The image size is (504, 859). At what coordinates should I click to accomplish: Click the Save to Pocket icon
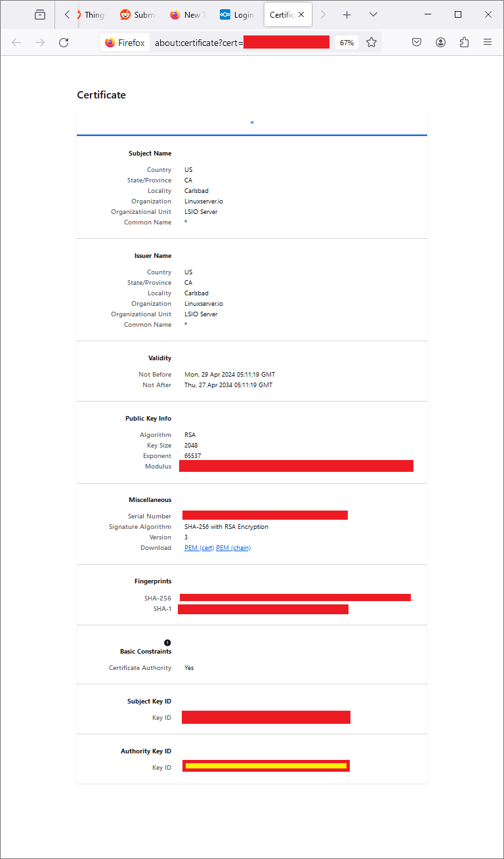(416, 41)
